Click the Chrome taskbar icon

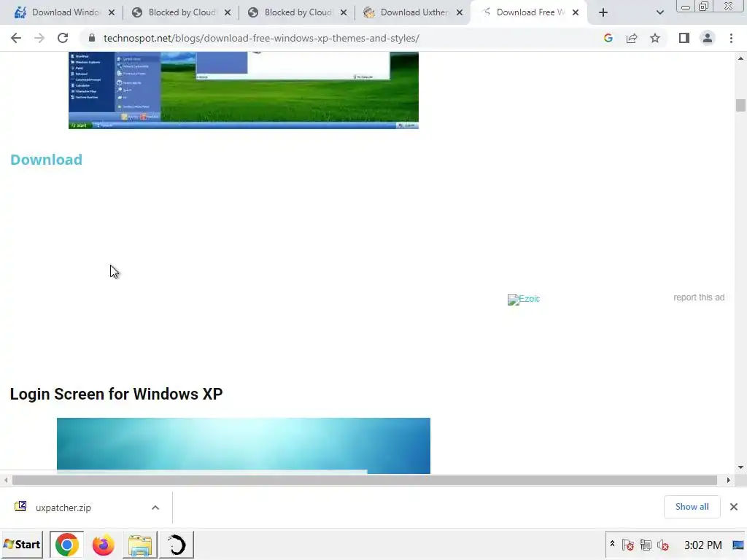(66, 545)
